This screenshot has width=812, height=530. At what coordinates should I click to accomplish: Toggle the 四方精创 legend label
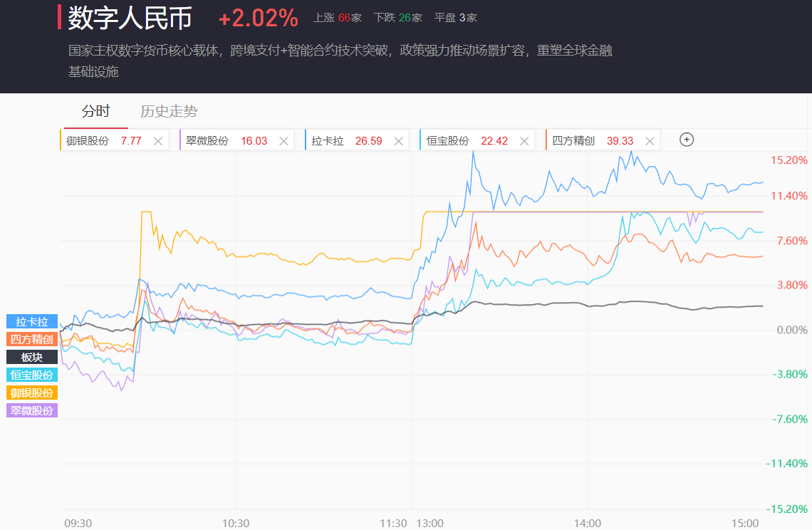(x=32, y=339)
